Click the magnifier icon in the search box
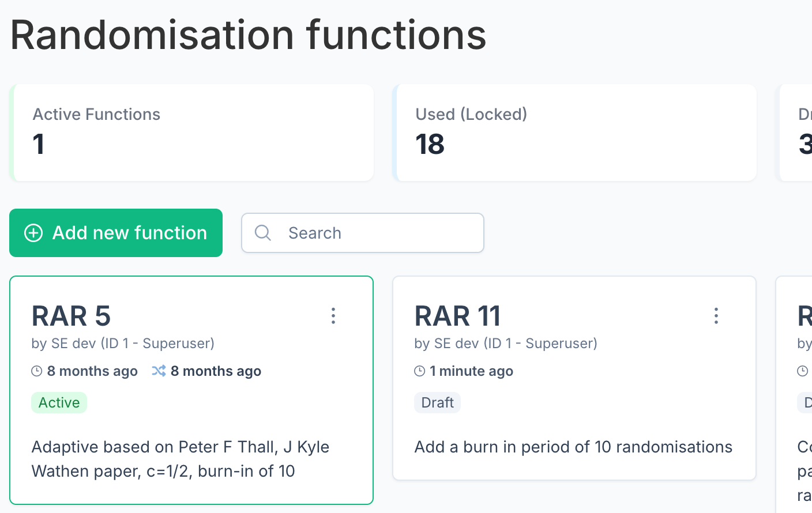 263,233
